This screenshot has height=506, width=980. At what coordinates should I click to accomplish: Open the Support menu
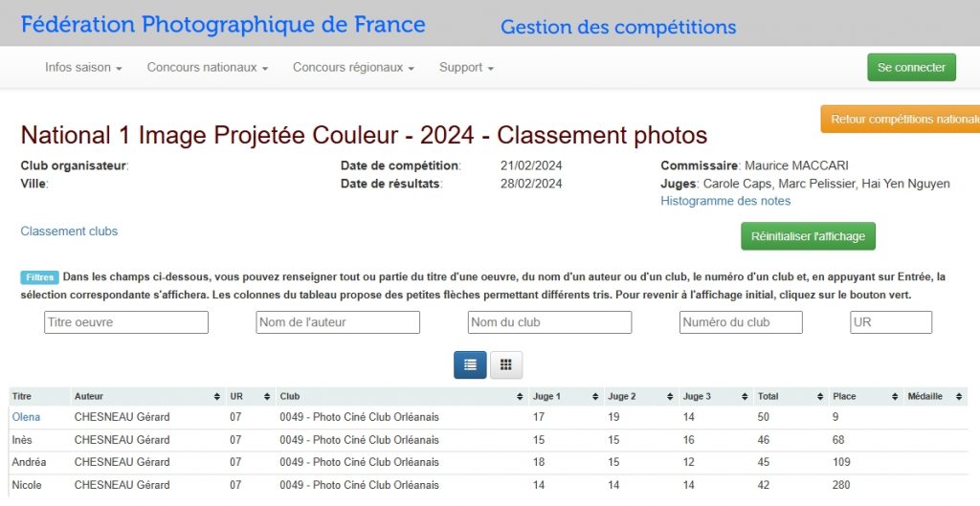pyautogui.click(x=466, y=68)
